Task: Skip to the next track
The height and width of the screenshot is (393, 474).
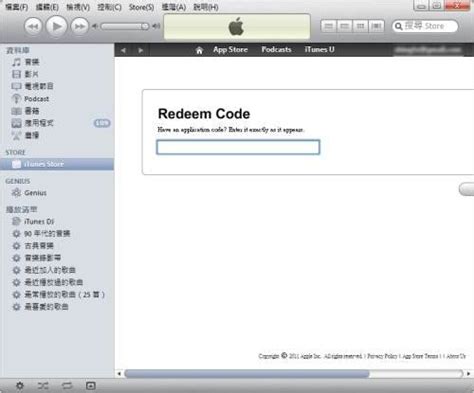Action: pos(80,26)
